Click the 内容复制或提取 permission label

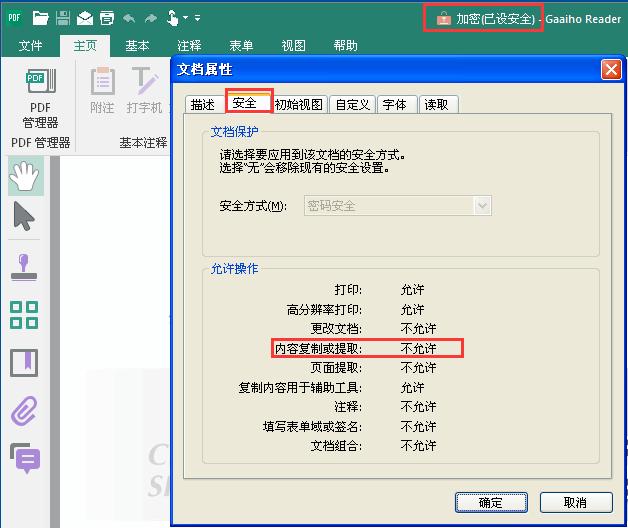pyautogui.click(x=318, y=348)
